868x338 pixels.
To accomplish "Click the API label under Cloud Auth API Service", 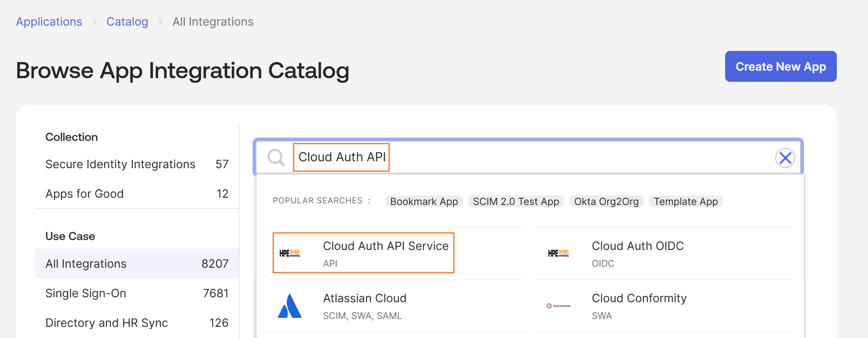I will [330, 263].
